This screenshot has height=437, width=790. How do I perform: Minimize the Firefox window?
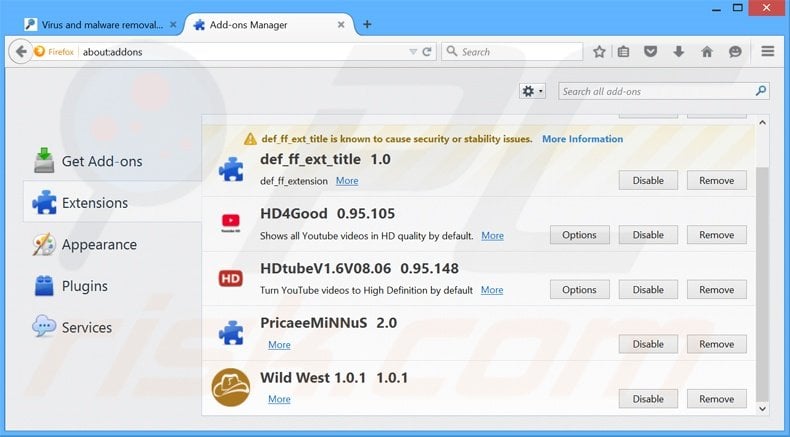(x=716, y=8)
